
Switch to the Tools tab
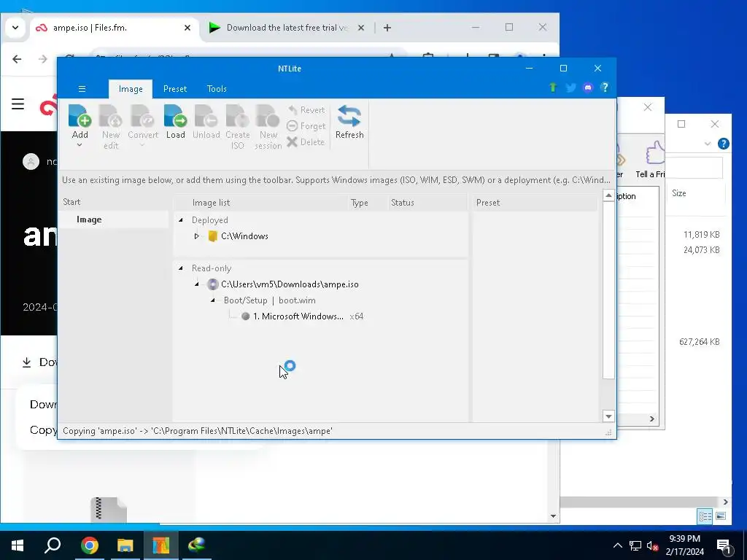[217, 89]
